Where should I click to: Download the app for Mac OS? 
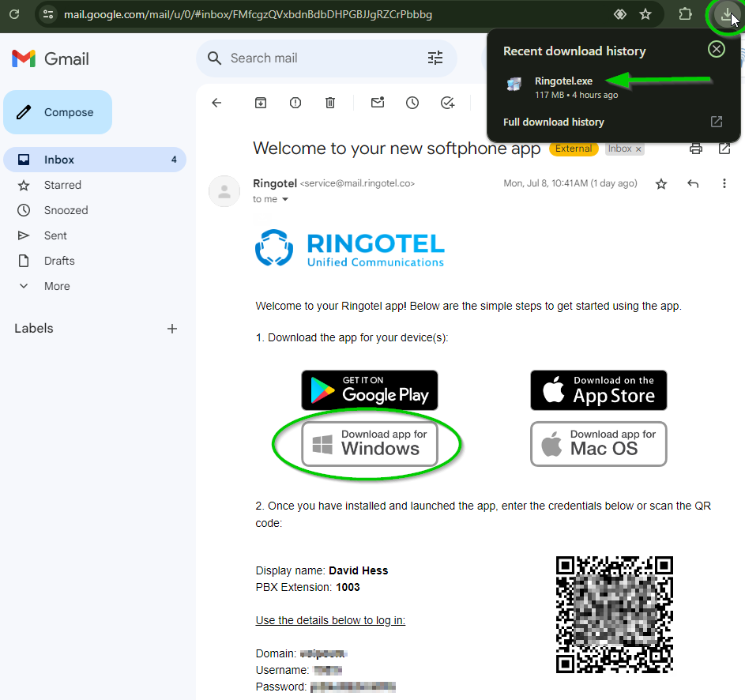pos(599,444)
